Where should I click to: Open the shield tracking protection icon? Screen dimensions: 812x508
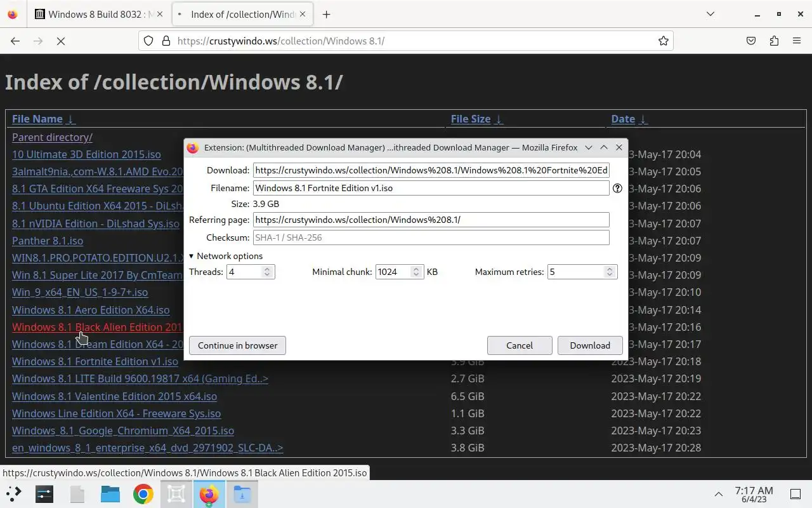148,41
